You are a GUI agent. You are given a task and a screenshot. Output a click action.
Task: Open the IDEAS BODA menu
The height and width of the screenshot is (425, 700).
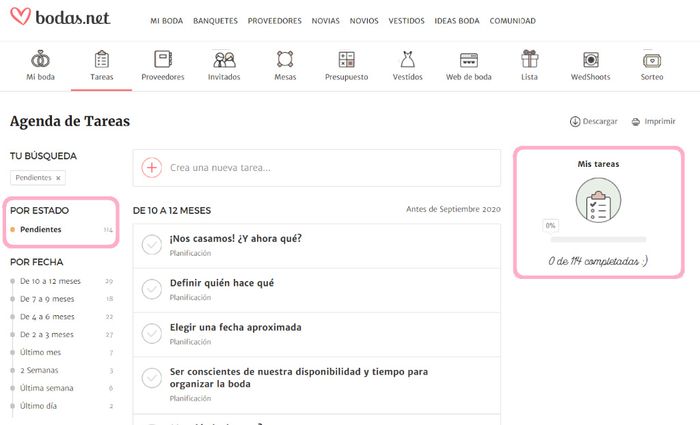(x=457, y=21)
